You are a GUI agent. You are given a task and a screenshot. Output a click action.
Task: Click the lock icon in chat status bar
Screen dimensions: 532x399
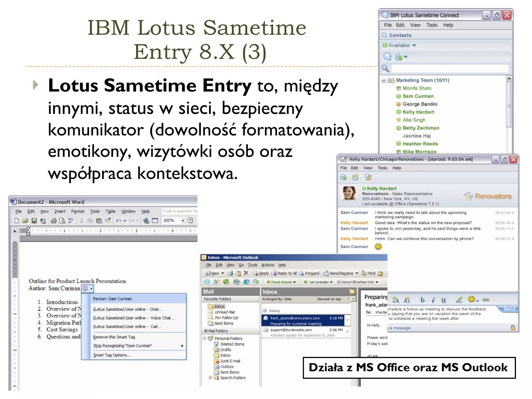(513, 328)
